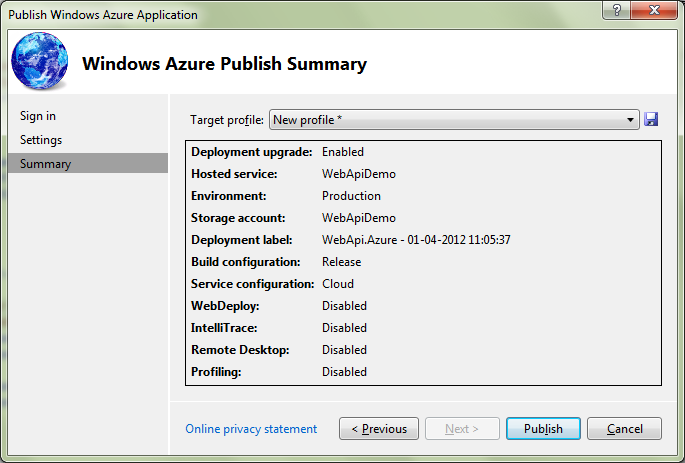This screenshot has height=463, width=685.
Task: Click the Hosted service WebApiDemo value
Action: coord(359,174)
